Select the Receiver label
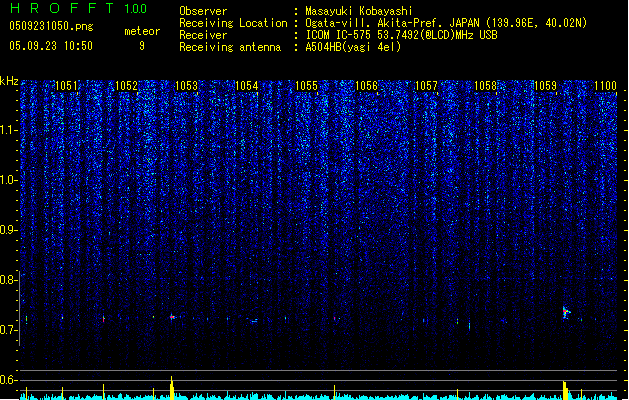The image size is (629, 400). coord(203,35)
